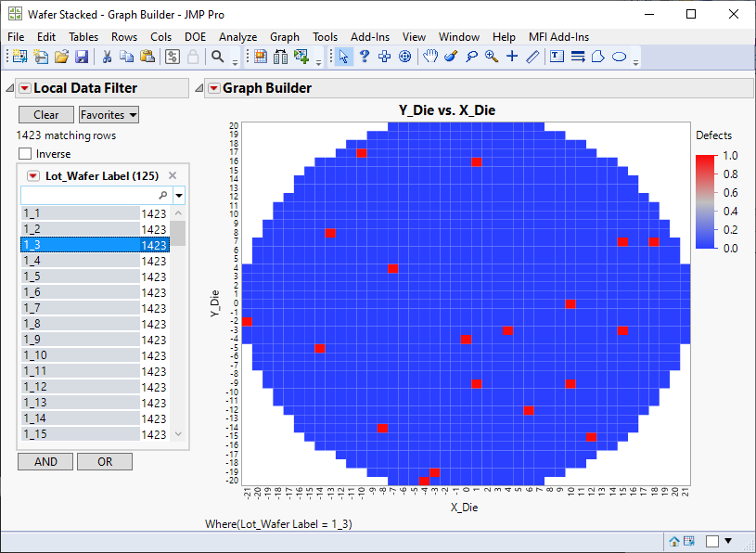Click the Help question mark tool

[x=365, y=57]
